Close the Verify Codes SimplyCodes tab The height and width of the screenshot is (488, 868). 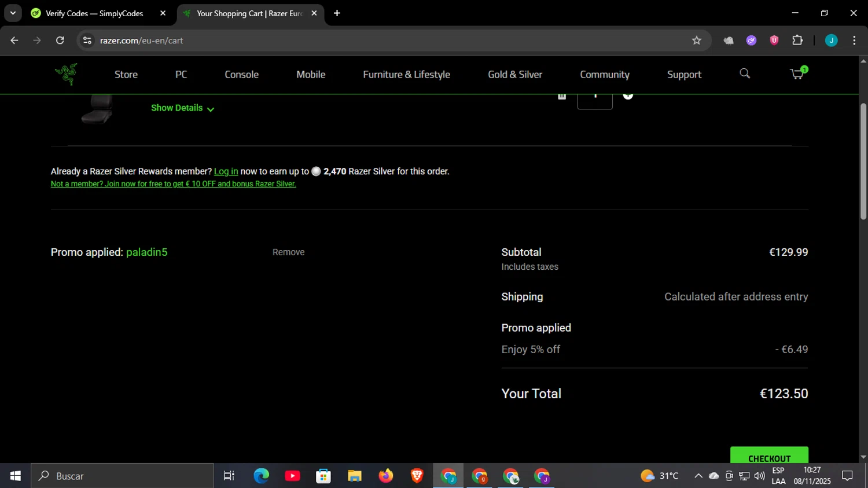pos(163,13)
